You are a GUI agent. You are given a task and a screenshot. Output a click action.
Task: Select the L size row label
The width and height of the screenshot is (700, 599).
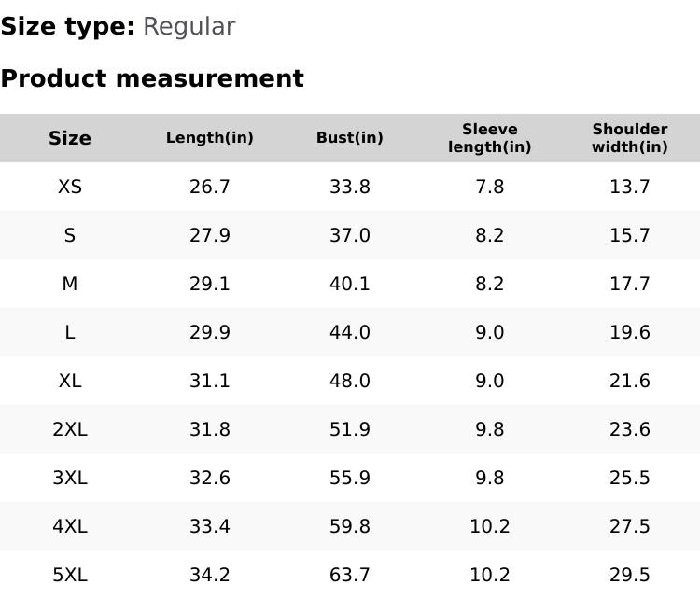pos(70,332)
